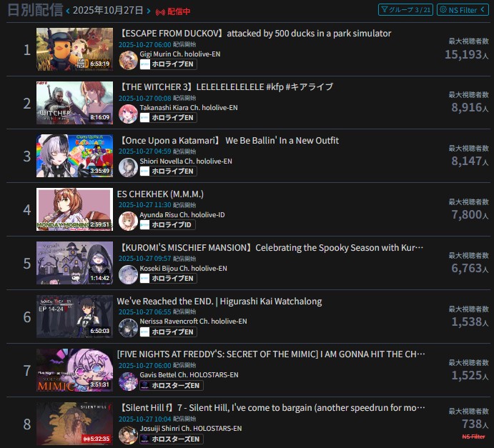The image size is (494, 448).
Task: Open the Higurashi Kai Watchalong title
Action: [x=219, y=302]
